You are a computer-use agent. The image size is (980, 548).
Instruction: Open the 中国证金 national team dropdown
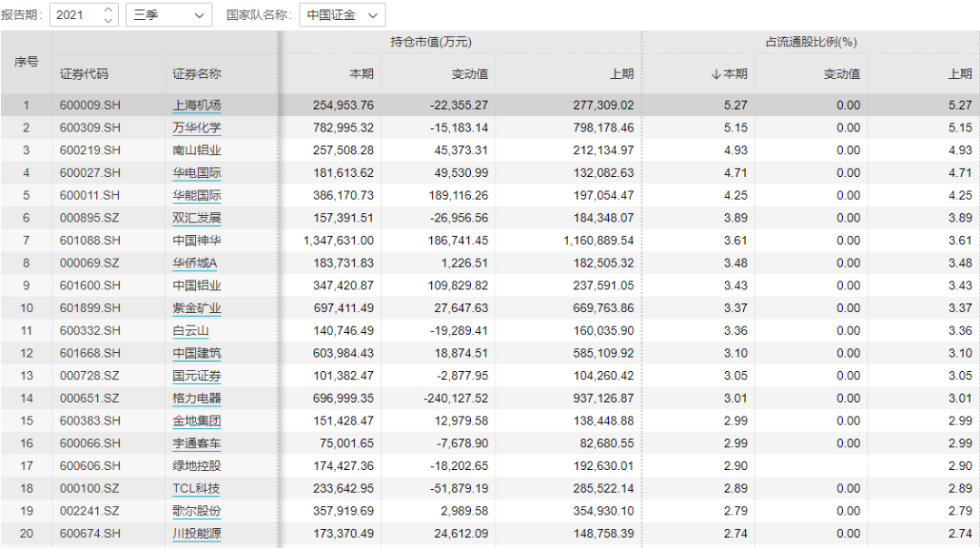point(342,15)
